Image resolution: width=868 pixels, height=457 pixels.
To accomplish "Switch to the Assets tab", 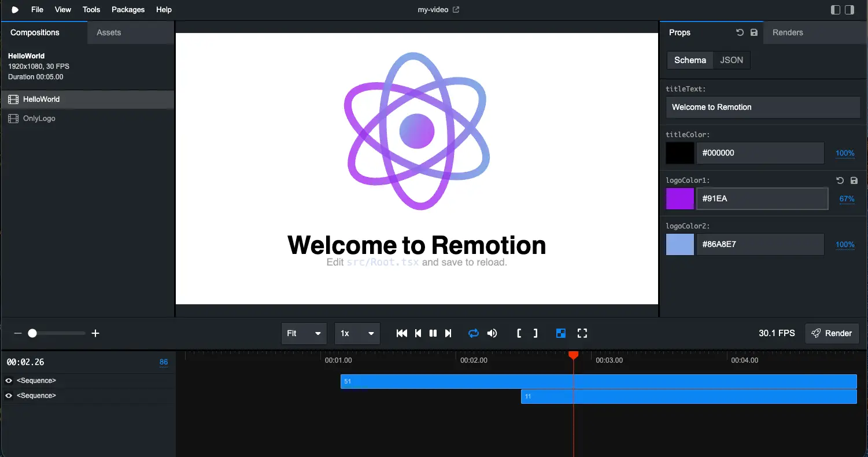I will pyautogui.click(x=131, y=32).
